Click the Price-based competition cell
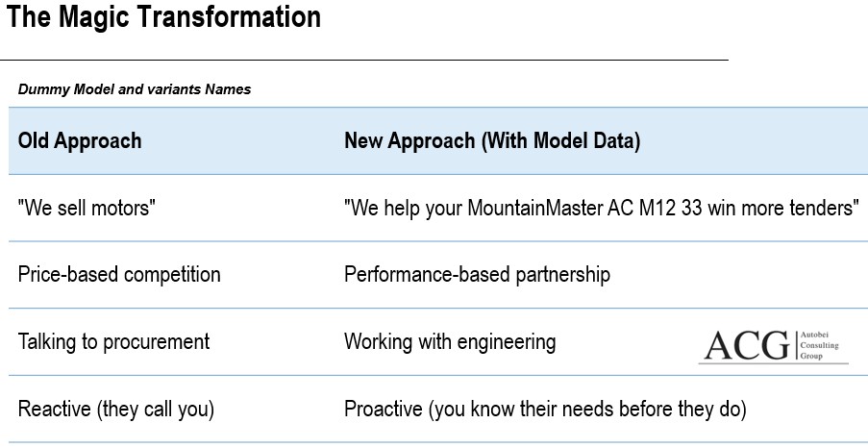868x448 pixels. pos(119,274)
